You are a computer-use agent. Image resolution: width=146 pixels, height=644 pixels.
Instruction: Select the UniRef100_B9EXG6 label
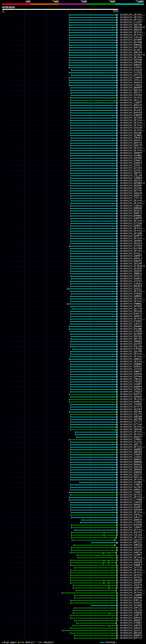[131, 53]
